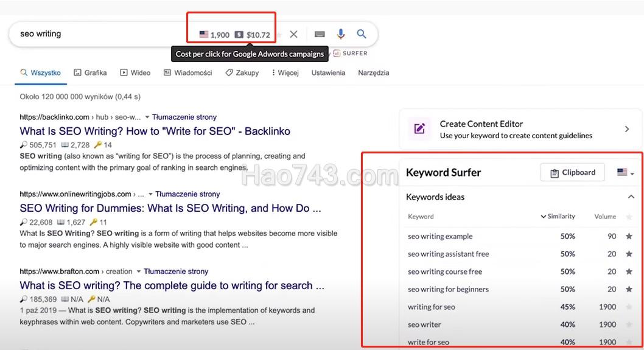The height and width of the screenshot is (350, 644).
Task: Collapse the Keywords ideas section
Action: tap(631, 197)
